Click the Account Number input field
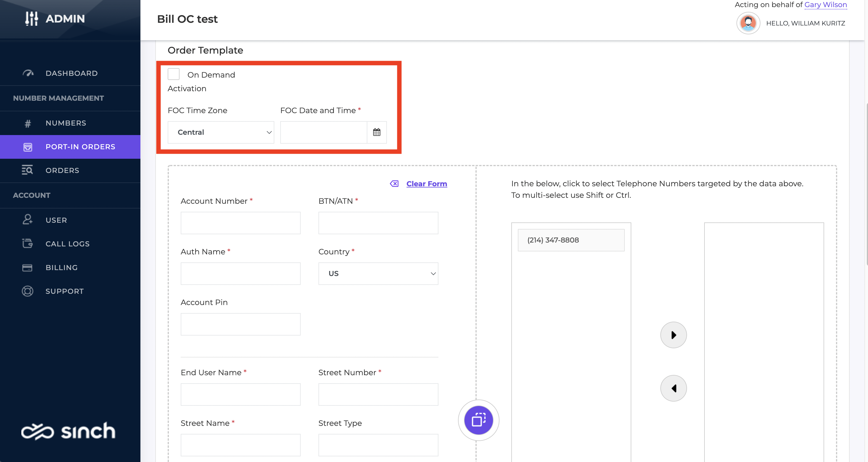This screenshot has width=868, height=462. (x=240, y=223)
